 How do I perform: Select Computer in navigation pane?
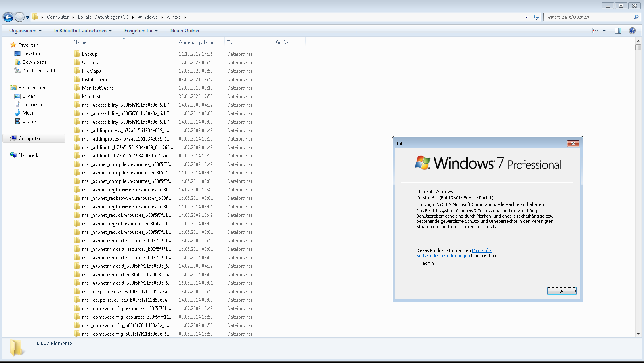(x=34, y=138)
